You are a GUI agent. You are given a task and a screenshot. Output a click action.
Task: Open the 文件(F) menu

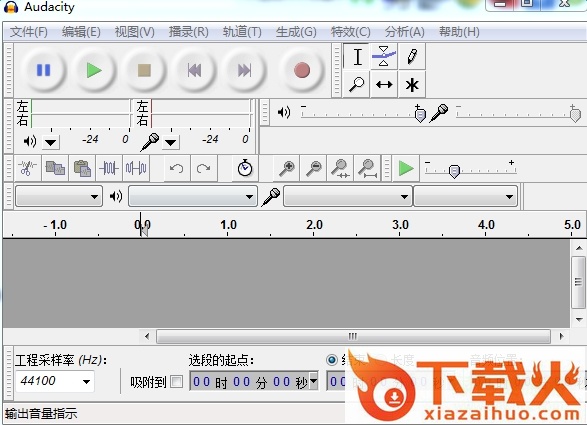[28, 32]
